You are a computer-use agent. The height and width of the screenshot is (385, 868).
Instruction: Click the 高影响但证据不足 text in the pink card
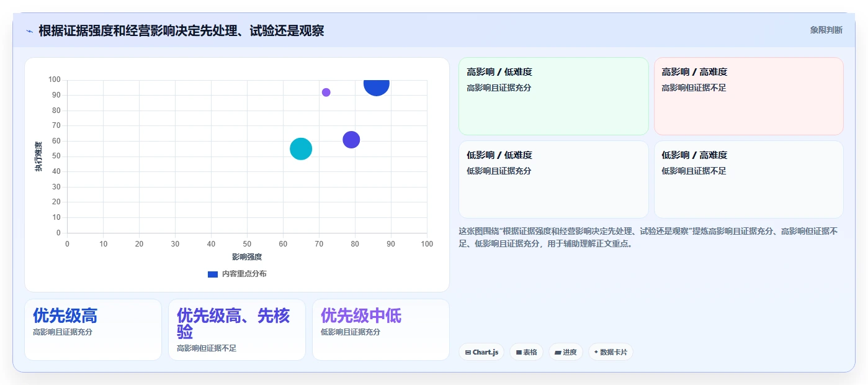coord(694,88)
